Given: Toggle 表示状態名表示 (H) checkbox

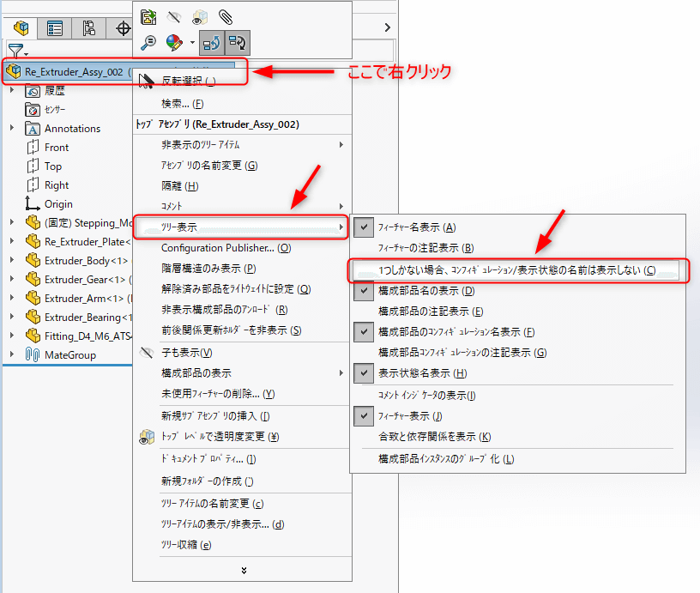Looking at the screenshot, I should 364,373.
